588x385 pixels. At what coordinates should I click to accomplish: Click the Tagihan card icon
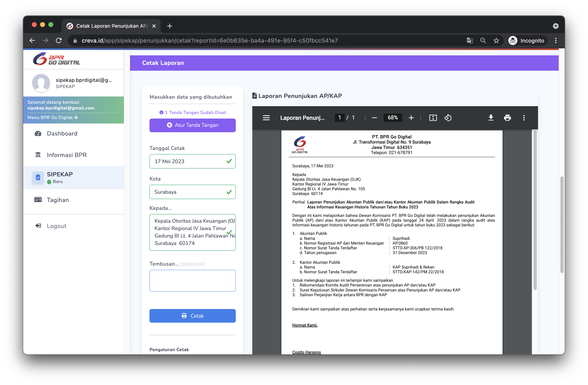pos(38,200)
